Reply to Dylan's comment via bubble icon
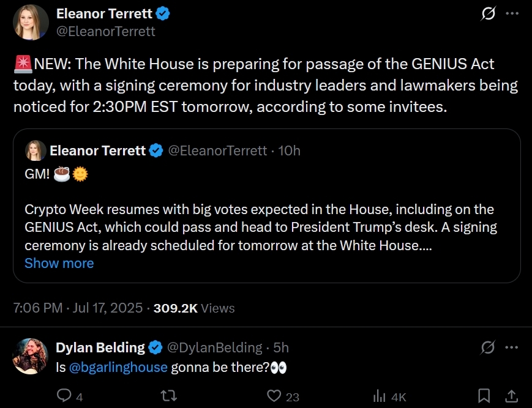 [x=64, y=396]
